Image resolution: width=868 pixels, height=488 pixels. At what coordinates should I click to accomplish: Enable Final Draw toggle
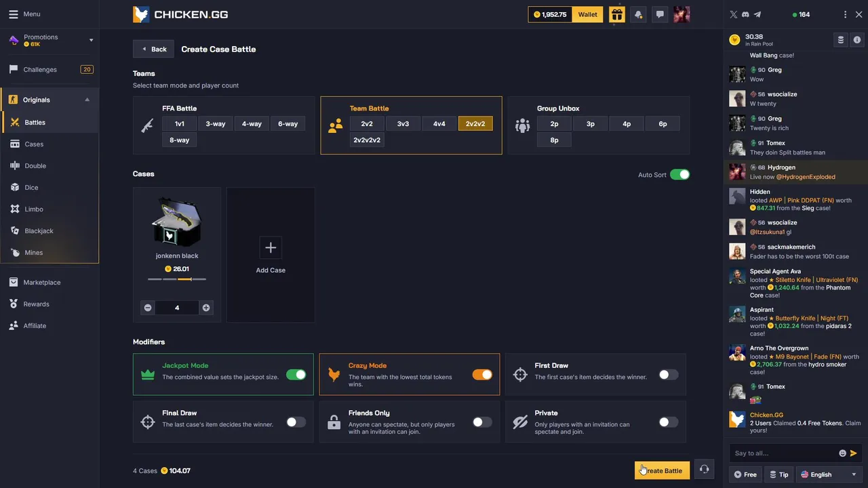(x=296, y=422)
